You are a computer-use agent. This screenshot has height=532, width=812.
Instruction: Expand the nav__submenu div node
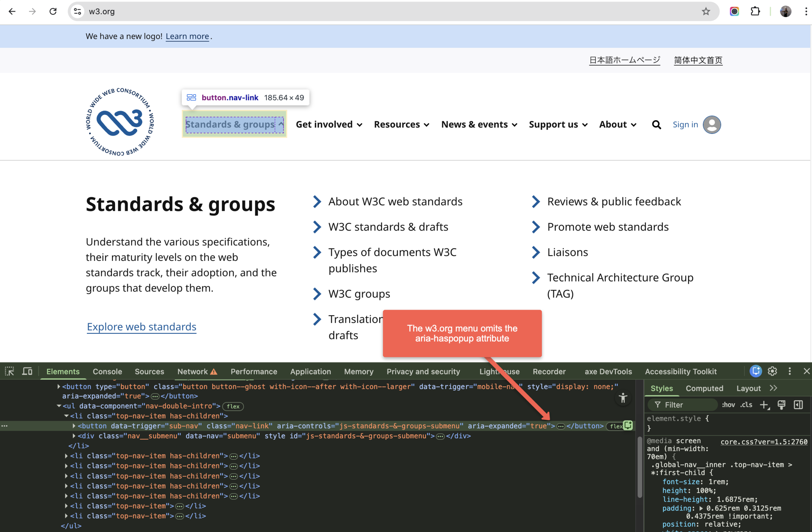click(x=74, y=436)
